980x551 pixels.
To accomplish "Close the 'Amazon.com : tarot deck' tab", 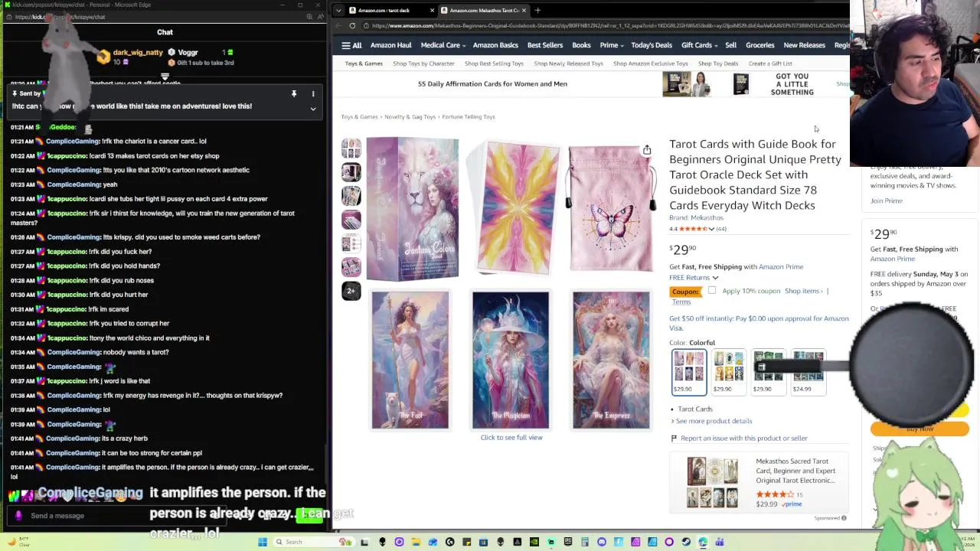I will (x=432, y=10).
